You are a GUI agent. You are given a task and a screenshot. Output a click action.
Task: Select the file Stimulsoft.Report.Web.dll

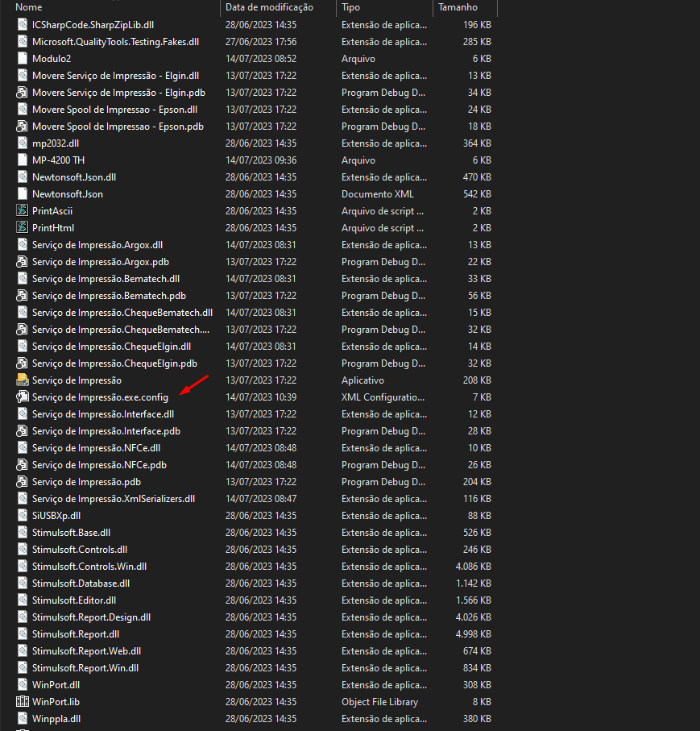[x=87, y=651]
